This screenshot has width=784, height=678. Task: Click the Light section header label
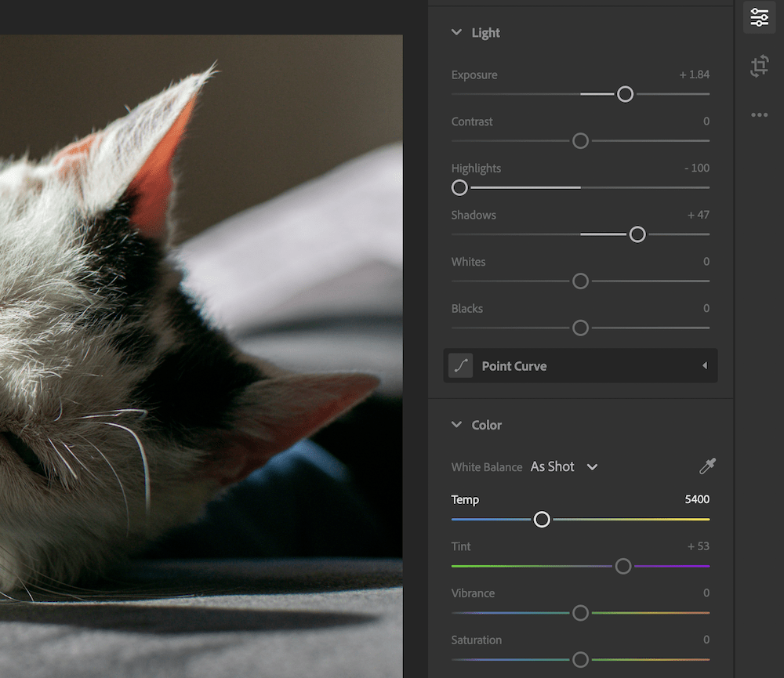pyautogui.click(x=487, y=32)
